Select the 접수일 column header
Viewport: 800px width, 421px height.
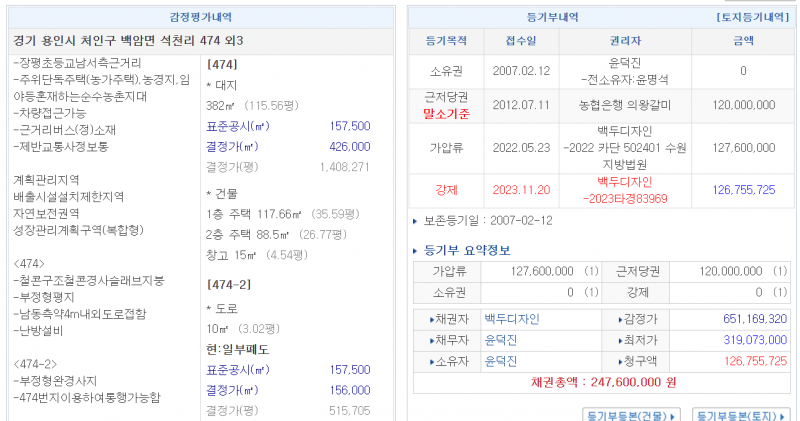coord(520,42)
